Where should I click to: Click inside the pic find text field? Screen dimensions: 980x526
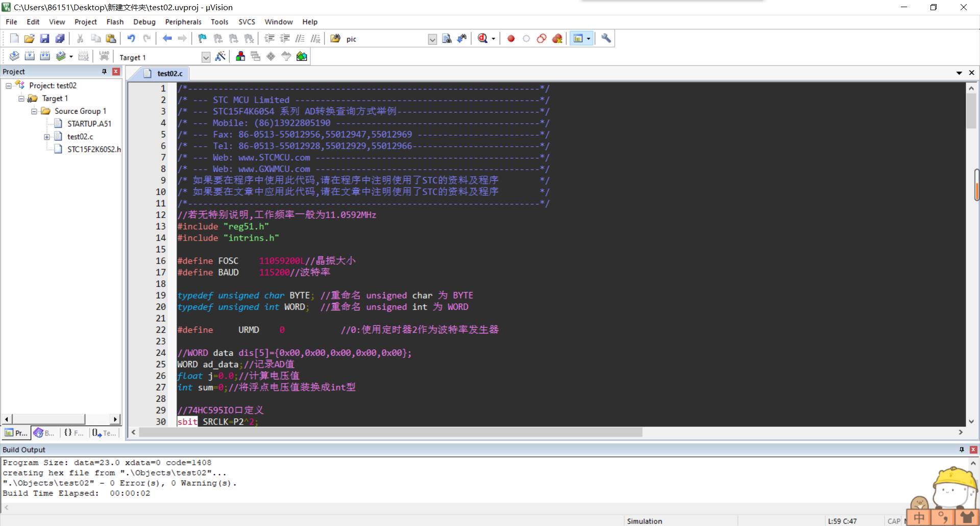click(x=383, y=39)
